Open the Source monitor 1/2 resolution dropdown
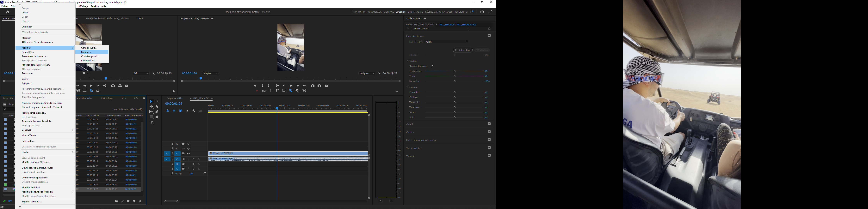The width and height of the screenshot is (868, 209). pyautogui.click(x=141, y=73)
